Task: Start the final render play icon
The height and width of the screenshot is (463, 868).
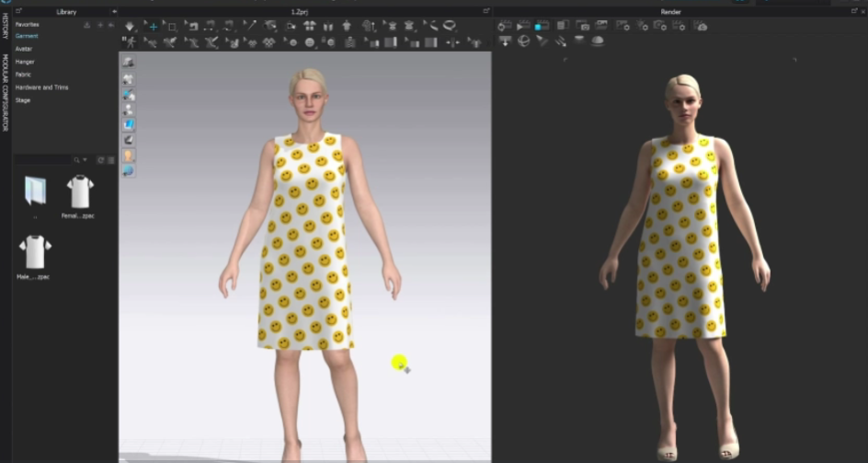Action: (x=524, y=26)
